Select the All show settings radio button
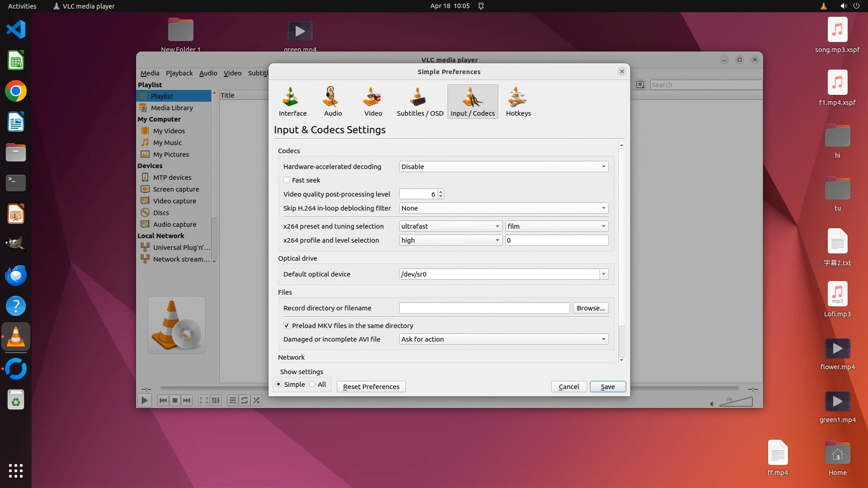This screenshot has width=868, height=488. [312, 385]
